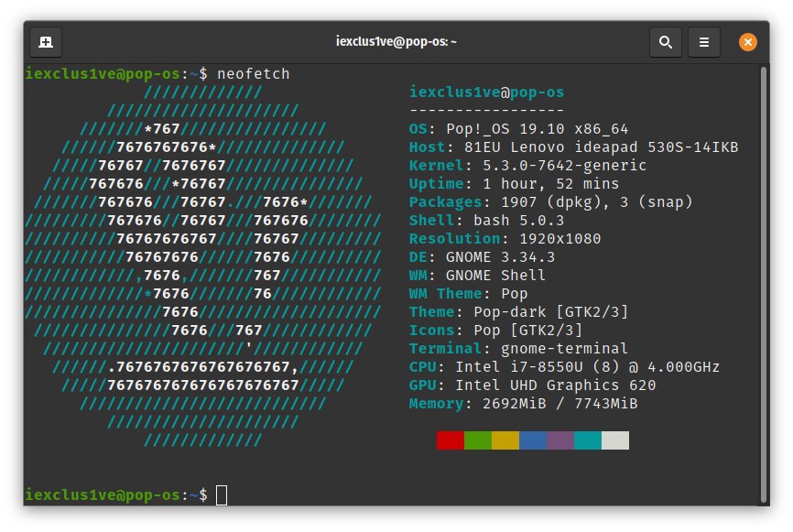Open the hamburger menu
793x532 pixels.
pyautogui.click(x=703, y=42)
